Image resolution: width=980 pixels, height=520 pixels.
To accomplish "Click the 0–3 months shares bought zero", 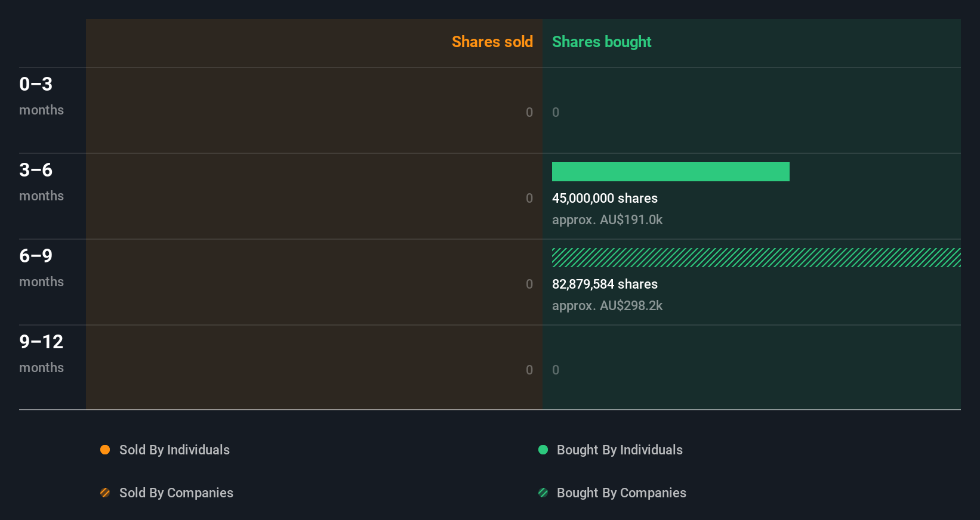I will tap(556, 112).
